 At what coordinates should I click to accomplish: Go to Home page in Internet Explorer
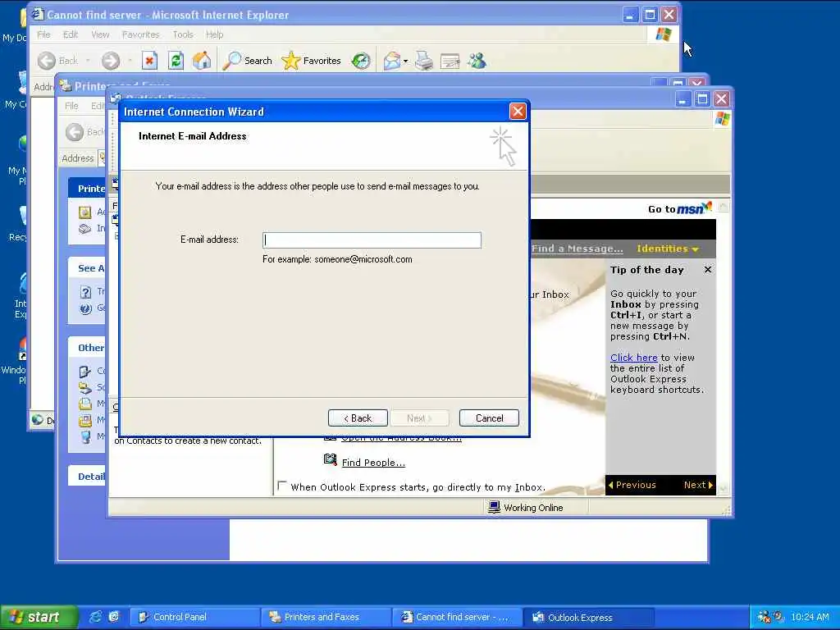click(x=202, y=61)
